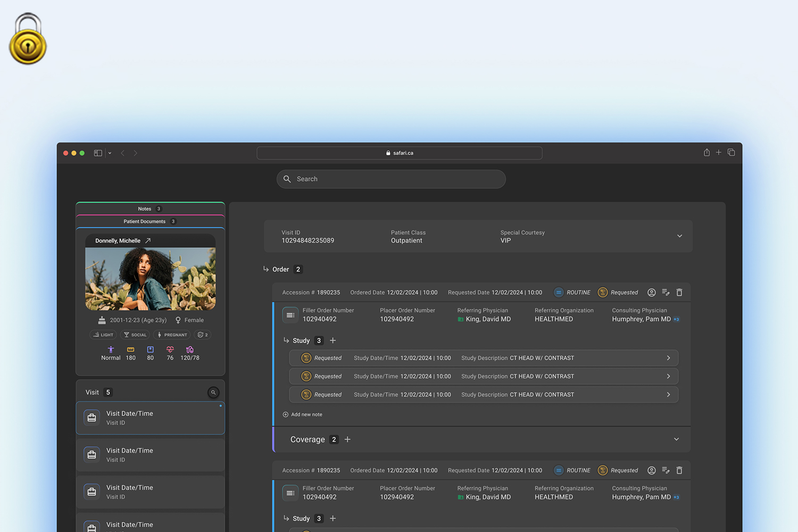Select the height ruler icon above 180

tap(131, 350)
